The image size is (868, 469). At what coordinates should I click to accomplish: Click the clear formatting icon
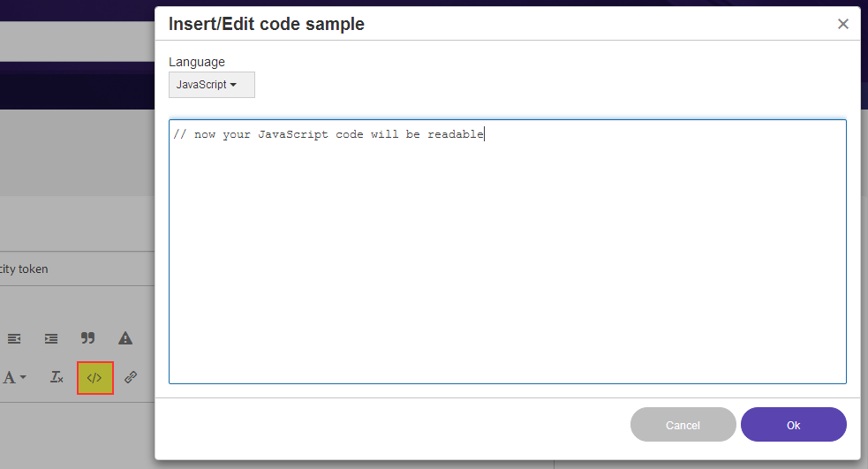point(57,377)
